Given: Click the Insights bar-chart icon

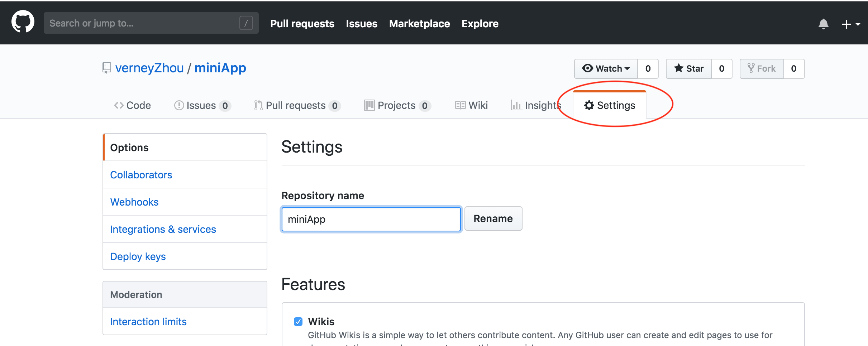Looking at the screenshot, I should click(516, 105).
